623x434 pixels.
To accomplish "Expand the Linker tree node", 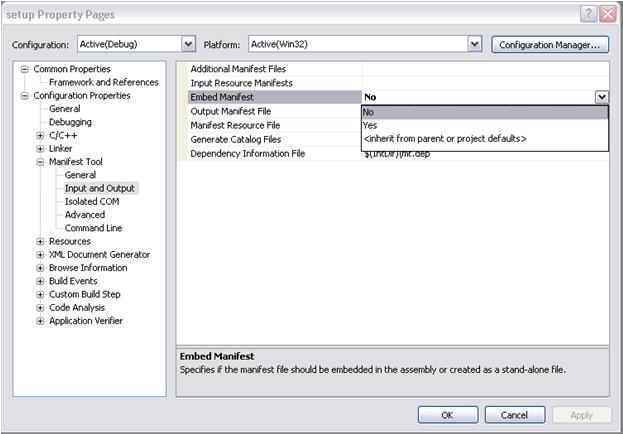I will tap(40, 148).
